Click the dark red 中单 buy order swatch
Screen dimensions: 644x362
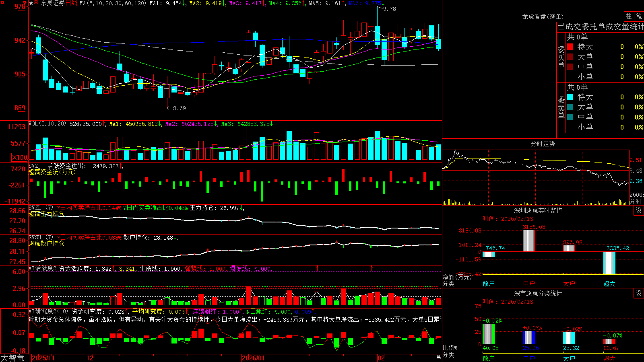[x=570, y=67]
